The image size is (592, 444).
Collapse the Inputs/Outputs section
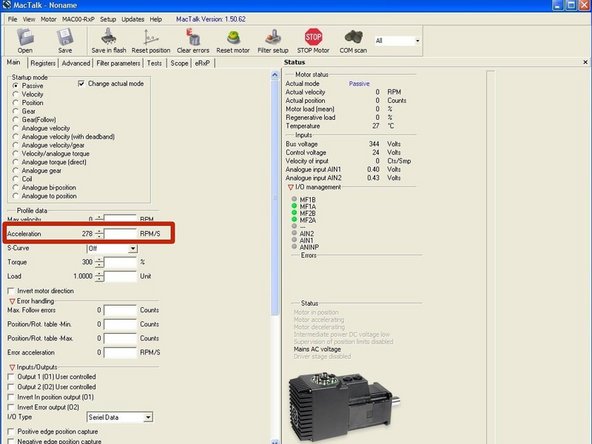coord(12,367)
